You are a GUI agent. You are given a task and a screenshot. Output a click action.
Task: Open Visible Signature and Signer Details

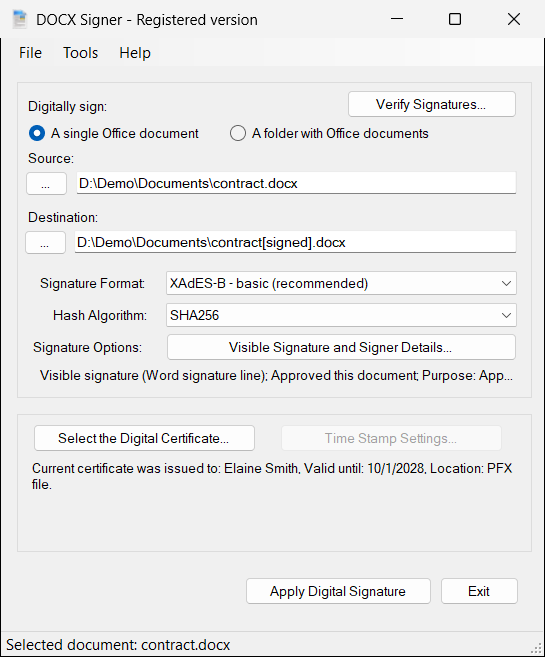[341, 347]
